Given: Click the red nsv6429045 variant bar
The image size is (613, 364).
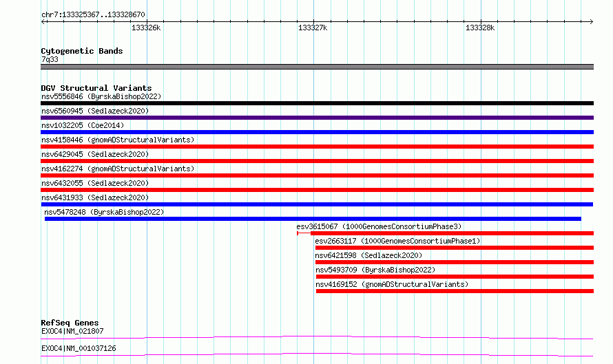Looking at the screenshot, I should (x=317, y=161).
